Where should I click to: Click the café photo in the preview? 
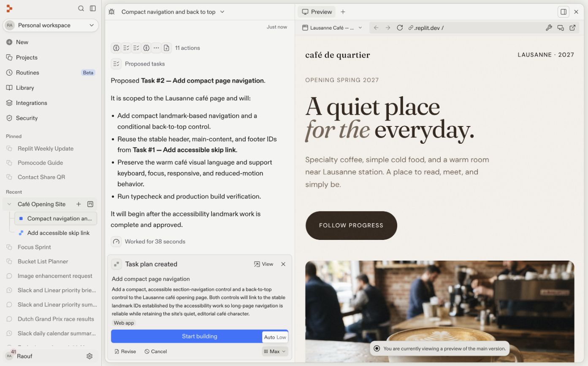(439, 311)
